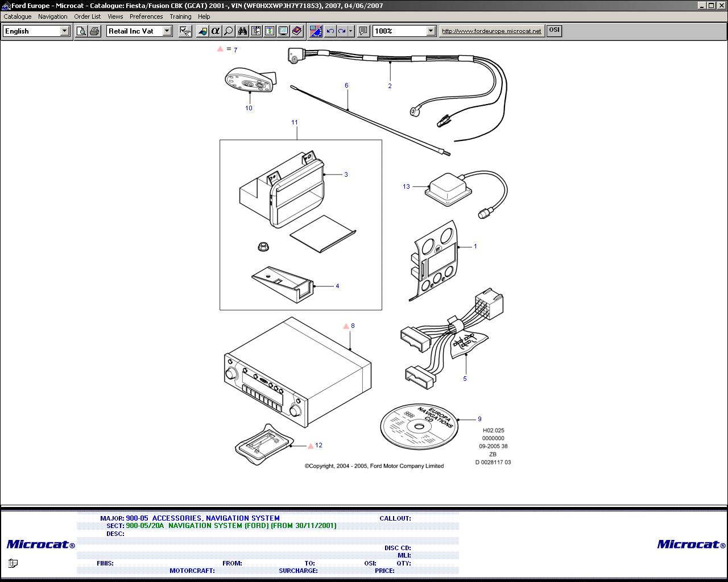
Task: Click the monitor screen icon
Action: (x=283, y=31)
